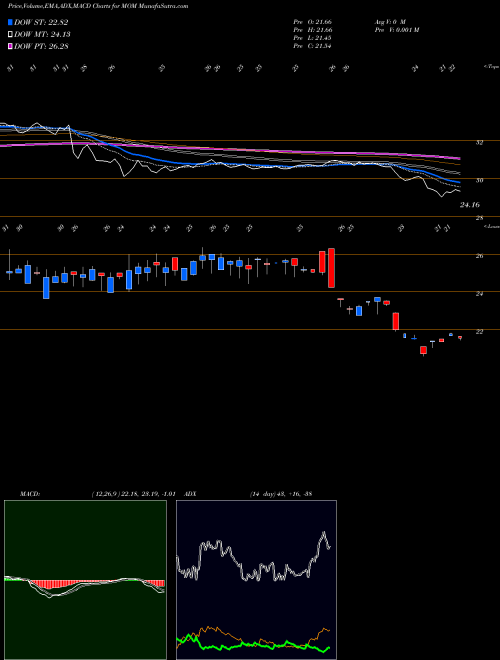Image resolution: width=500 pixels, height=660 pixels.
Task: Click the magenta DOW PT legend swatch
Action: click(10, 46)
